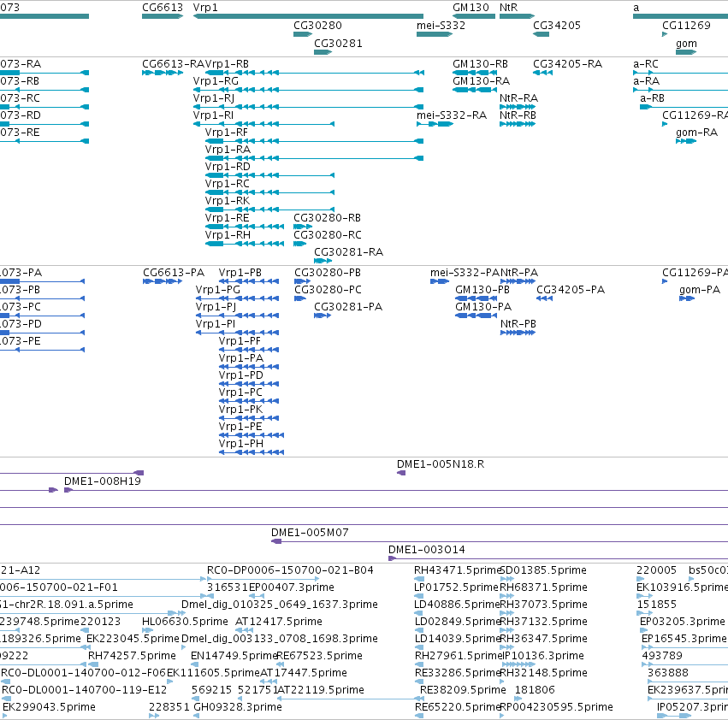Viewport: 728px width, 720px height.
Task: Click protein gom-PA
Action: click(x=687, y=298)
